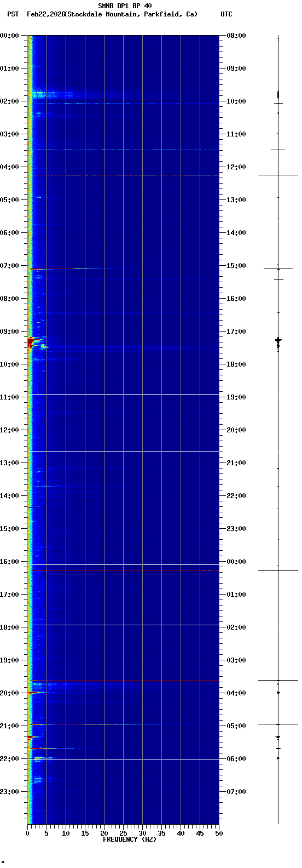The image size is (302, 868).
Task: Click the 'Feb22,2026' date text
Action: click(x=45, y=14)
